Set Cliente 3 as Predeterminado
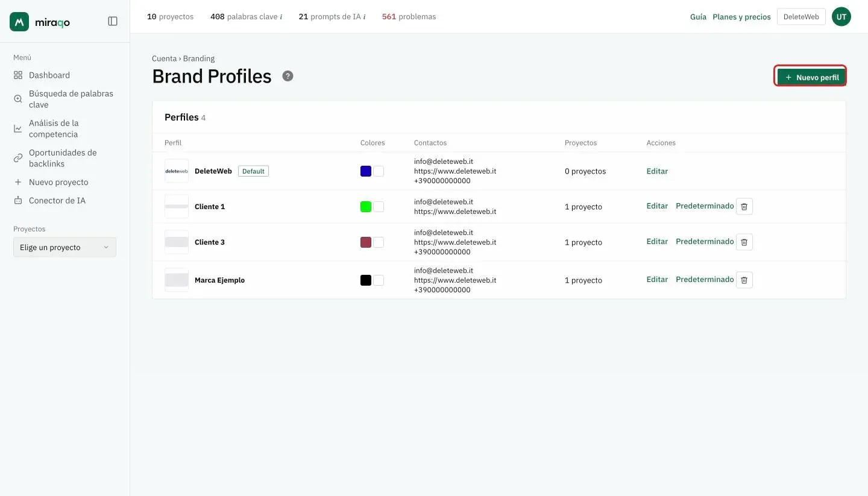 705,242
